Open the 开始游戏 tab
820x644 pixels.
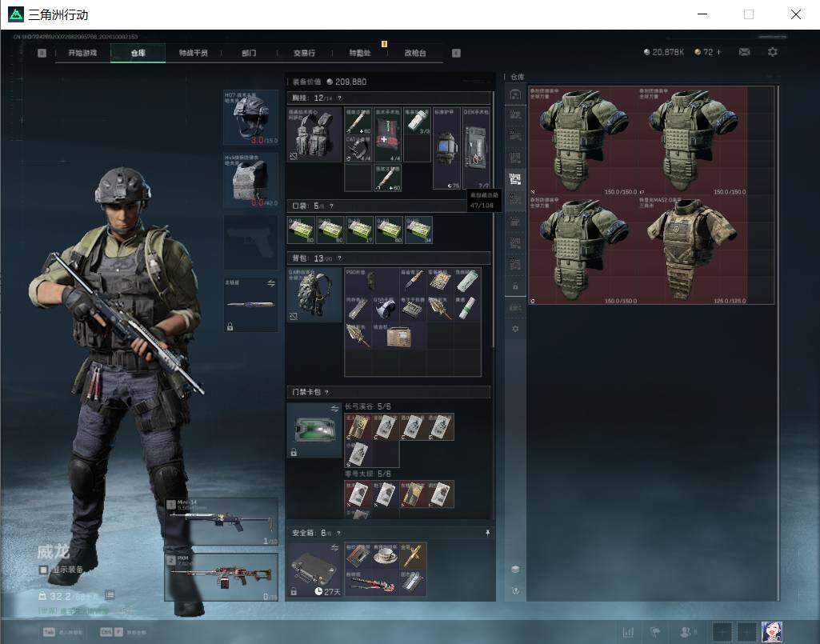pyautogui.click(x=82, y=53)
